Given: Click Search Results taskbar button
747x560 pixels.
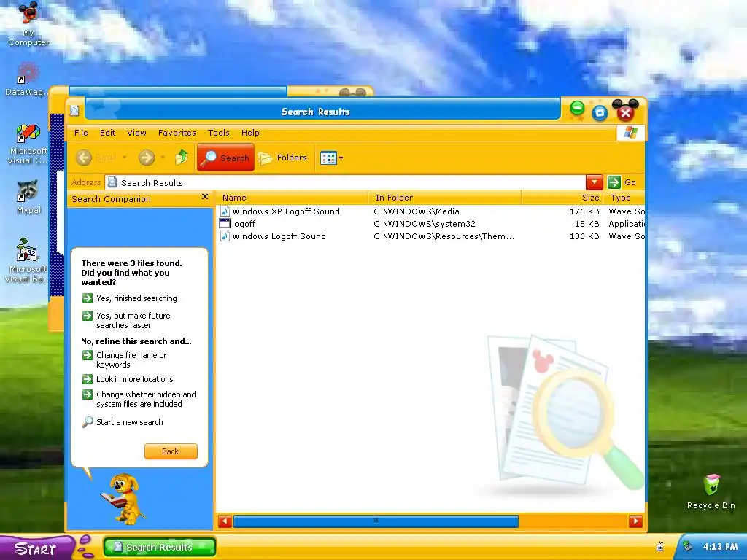Looking at the screenshot, I should [x=160, y=547].
